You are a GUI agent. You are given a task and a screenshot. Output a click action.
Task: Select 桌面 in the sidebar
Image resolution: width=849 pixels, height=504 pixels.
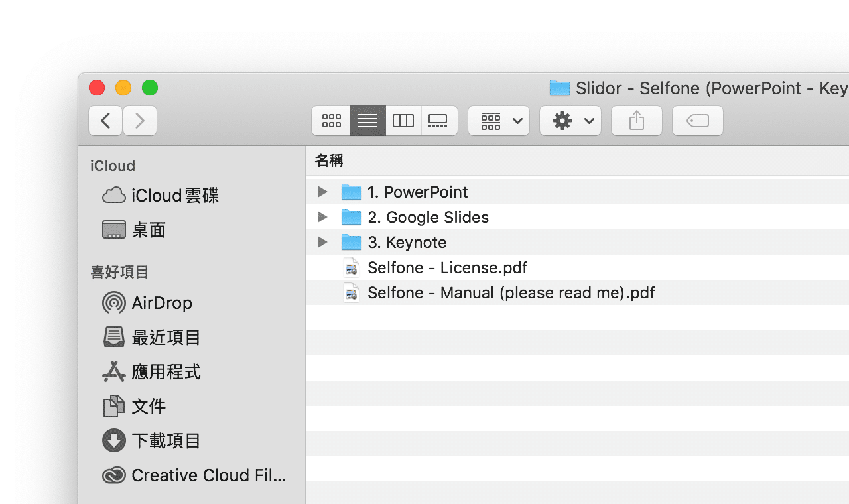pos(149,229)
